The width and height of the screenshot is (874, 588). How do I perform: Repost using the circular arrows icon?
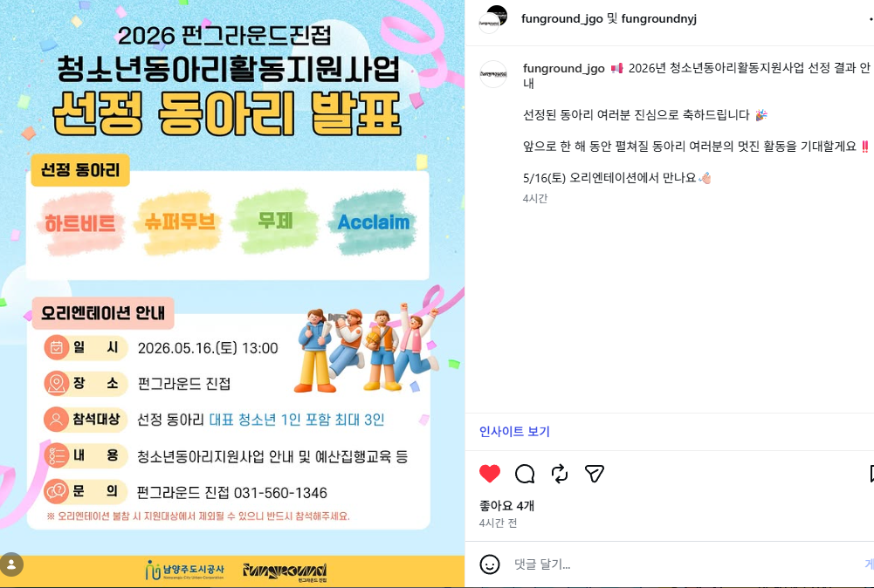point(559,474)
